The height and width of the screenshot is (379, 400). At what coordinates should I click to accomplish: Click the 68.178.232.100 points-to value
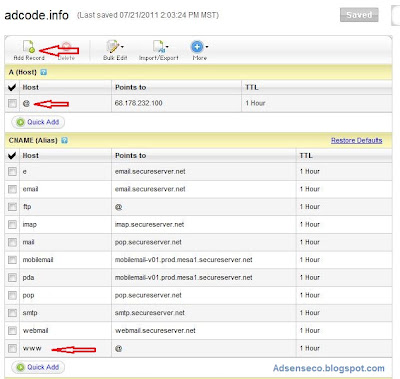coord(138,103)
